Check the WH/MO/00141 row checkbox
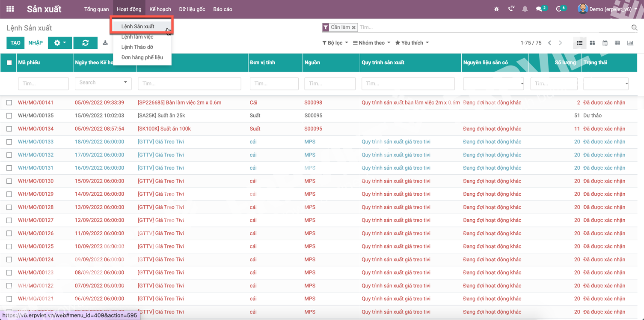 [x=9, y=102]
